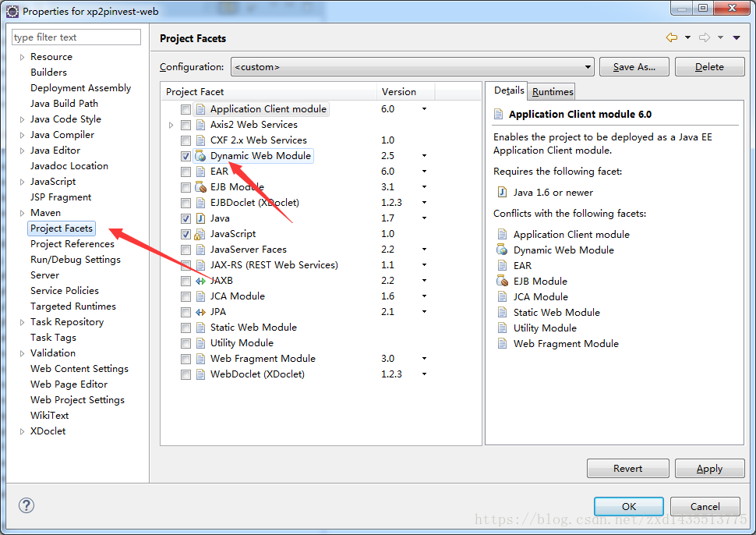Open Java version dropdown arrow
Viewport: 756px width, 535px height.
pyautogui.click(x=424, y=218)
